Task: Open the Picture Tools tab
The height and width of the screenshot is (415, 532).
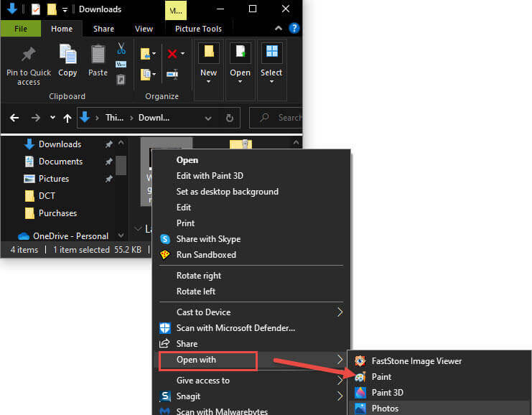Action: (x=198, y=29)
